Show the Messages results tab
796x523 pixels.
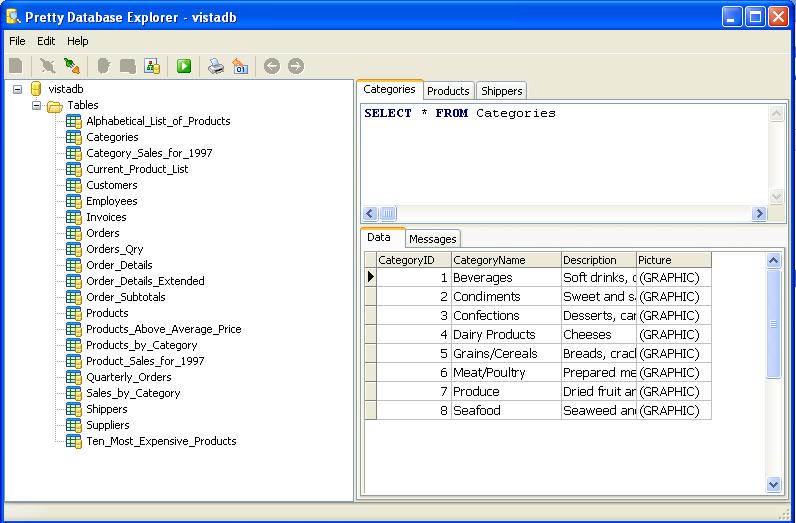432,239
